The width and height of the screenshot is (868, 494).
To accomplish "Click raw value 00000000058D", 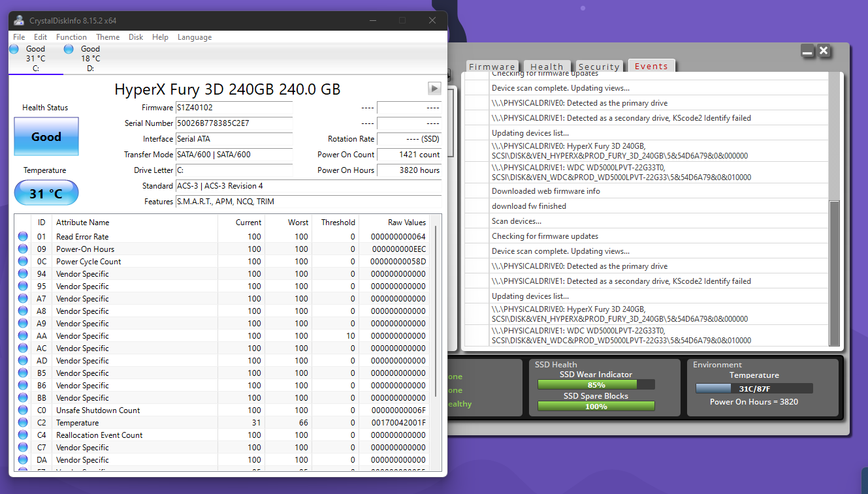I will click(x=398, y=262).
